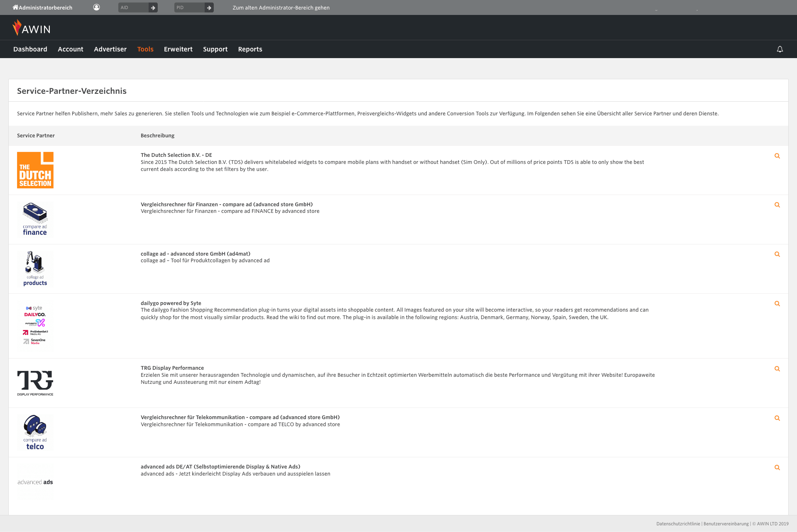Click magnifier icon for Vergleichsrechner für Finanzen
797x532 pixels.
point(777,205)
